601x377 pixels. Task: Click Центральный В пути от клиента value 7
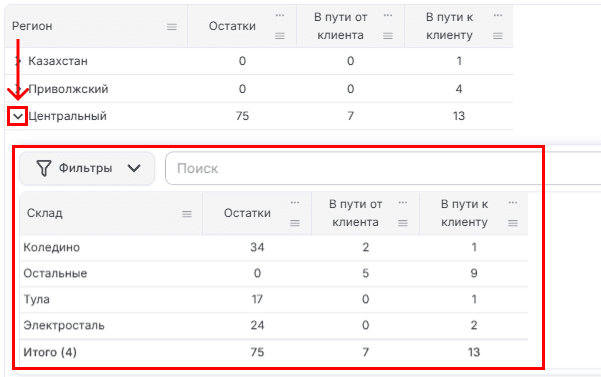pos(350,116)
